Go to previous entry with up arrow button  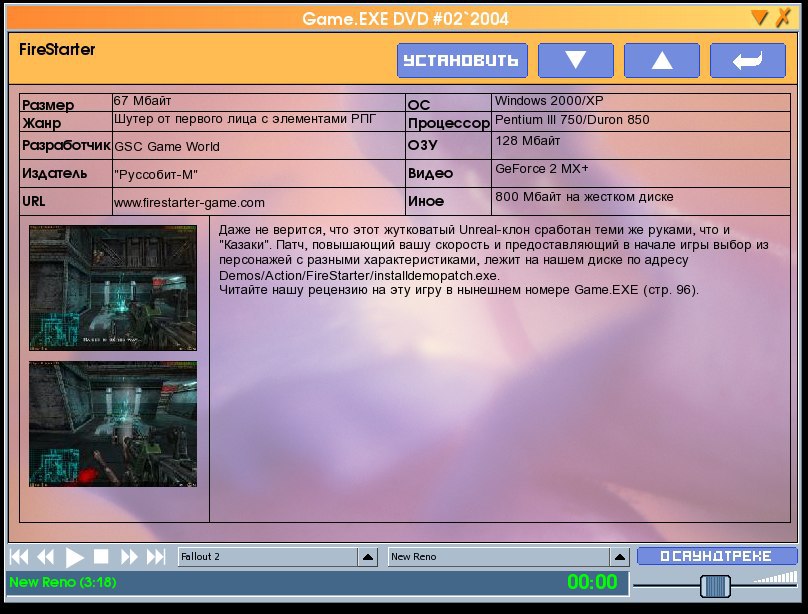(x=662, y=60)
